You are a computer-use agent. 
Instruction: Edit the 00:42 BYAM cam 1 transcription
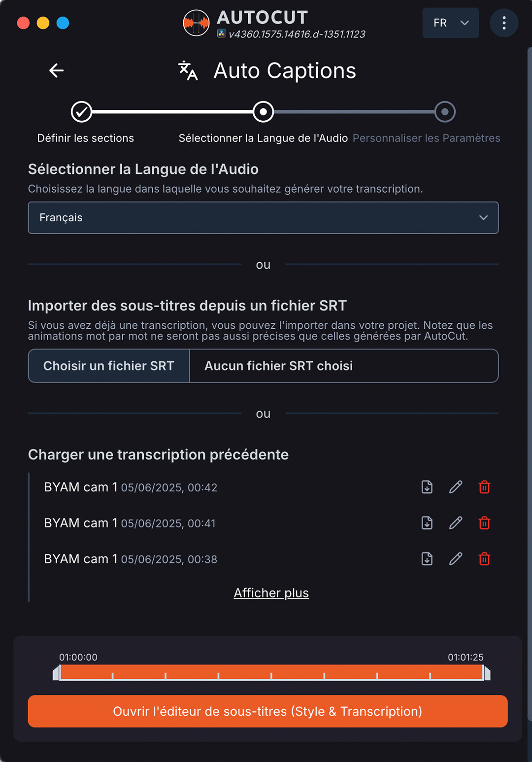pos(456,487)
